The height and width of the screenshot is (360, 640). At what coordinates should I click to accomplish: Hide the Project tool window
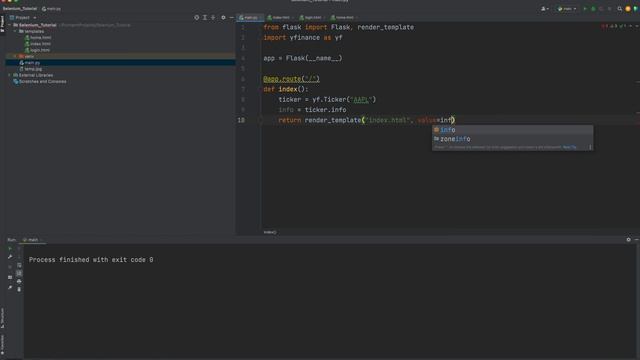click(x=231, y=18)
